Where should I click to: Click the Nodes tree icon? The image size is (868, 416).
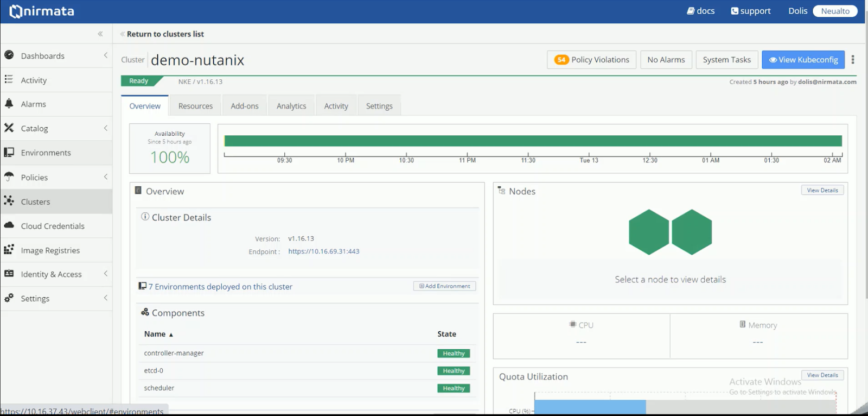(x=502, y=191)
